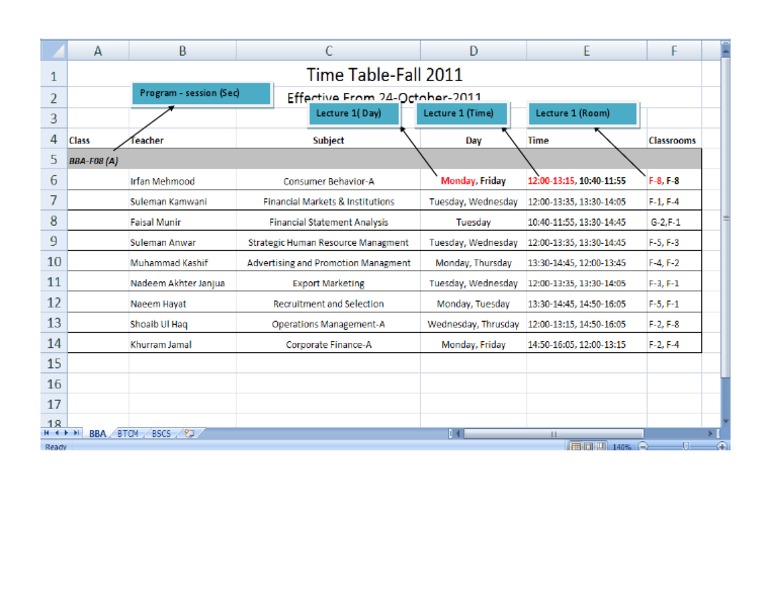768x594 pixels.
Task: Select the Subject column heading cell
Action: click(328, 141)
